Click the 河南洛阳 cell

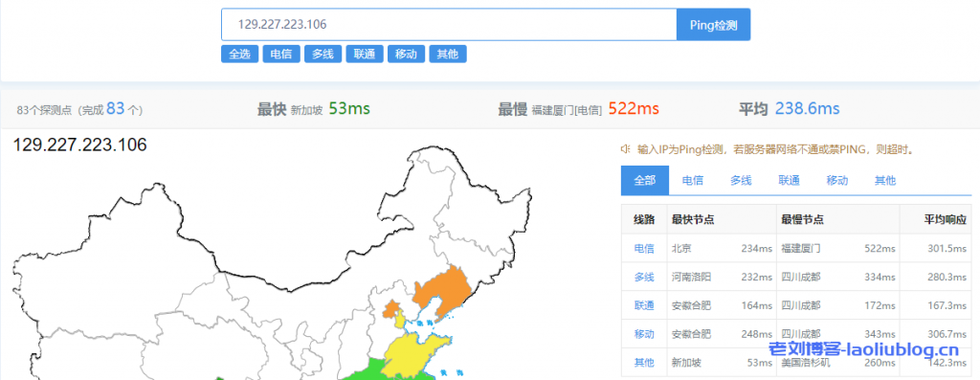[x=692, y=277]
